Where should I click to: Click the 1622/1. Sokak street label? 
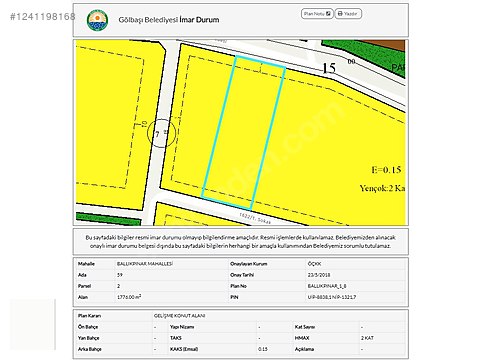click(x=255, y=219)
